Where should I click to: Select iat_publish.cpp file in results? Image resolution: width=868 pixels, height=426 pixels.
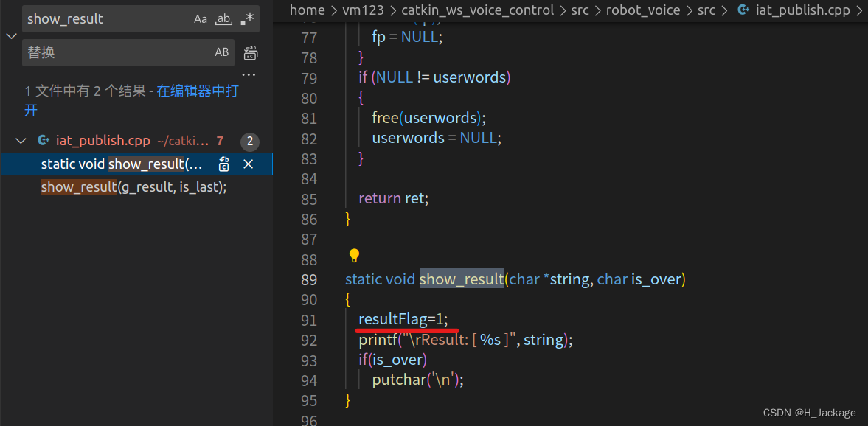click(103, 141)
